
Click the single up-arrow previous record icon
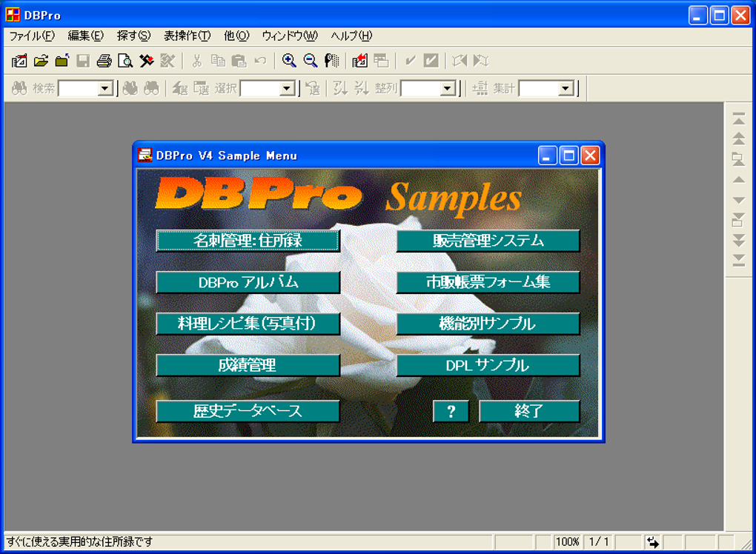coord(739,180)
